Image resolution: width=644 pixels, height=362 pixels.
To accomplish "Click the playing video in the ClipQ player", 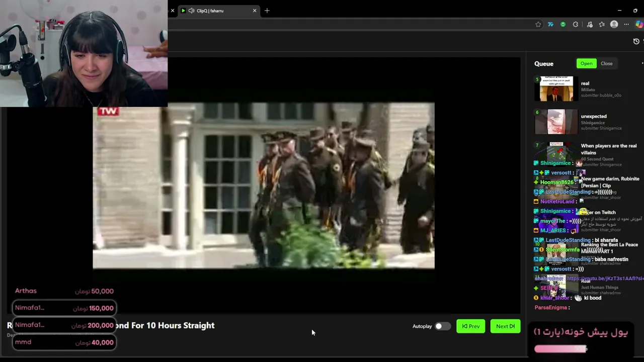I will tap(264, 186).
